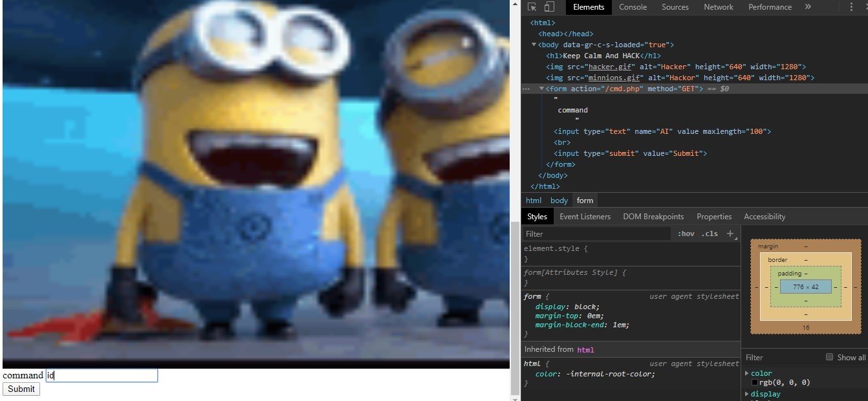868x401 pixels.
Task: Click the border label in box model
Action: pyautogui.click(x=777, y=260)
